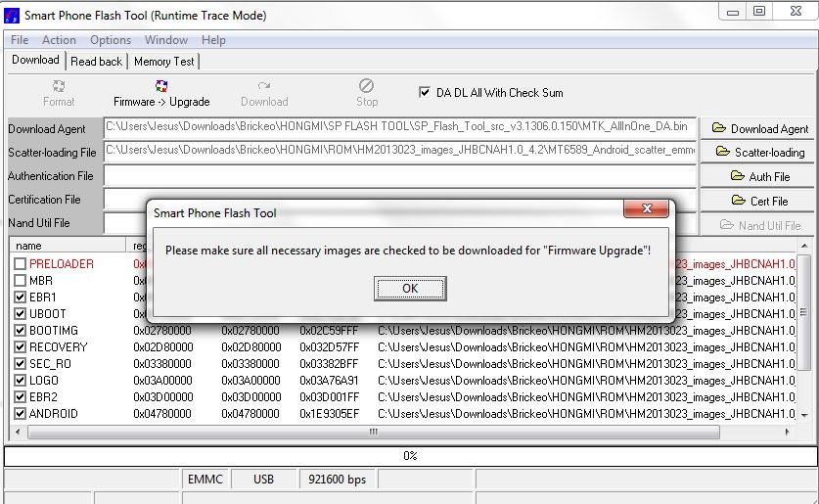Browse for a Cert File
The image size is (819, 504).
(759, 201)
